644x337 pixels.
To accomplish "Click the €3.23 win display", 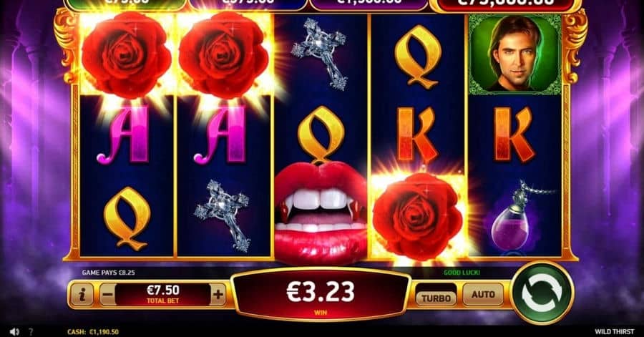I will coord(321,295).
